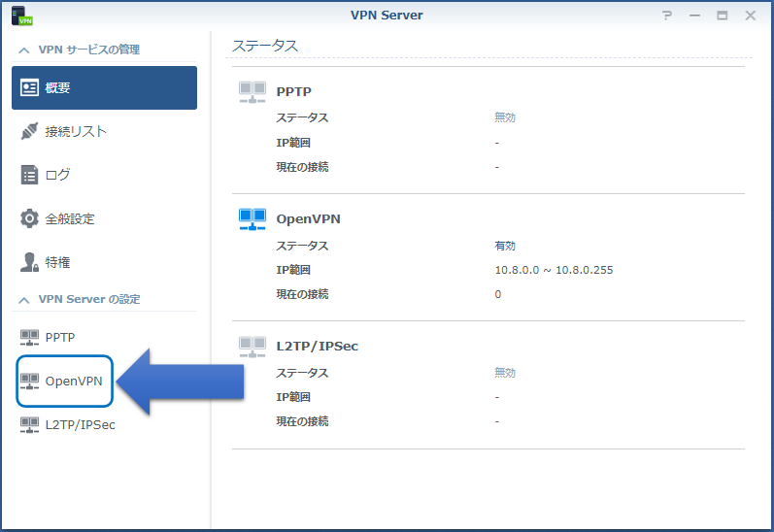Click the OpenVPN status value 有効
The width and height of the screenshot is (774, 532).
click(x=505, y=246)
